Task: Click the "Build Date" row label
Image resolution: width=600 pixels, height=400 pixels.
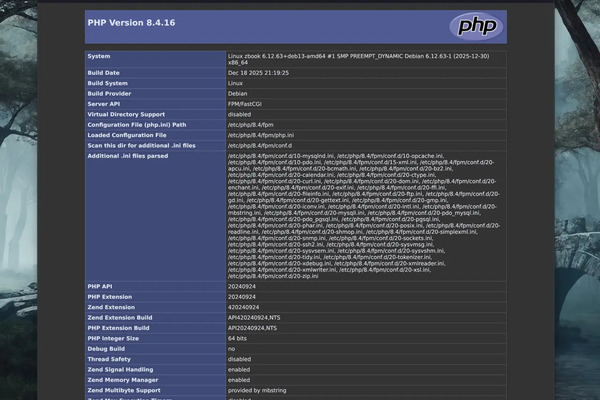Action: [x=103, y=73]
